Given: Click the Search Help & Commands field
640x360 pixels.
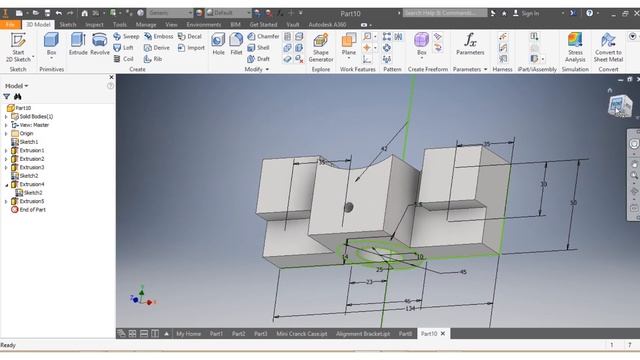Looking at the screenshot, I should pyautogui.click(x=445, y=13).
